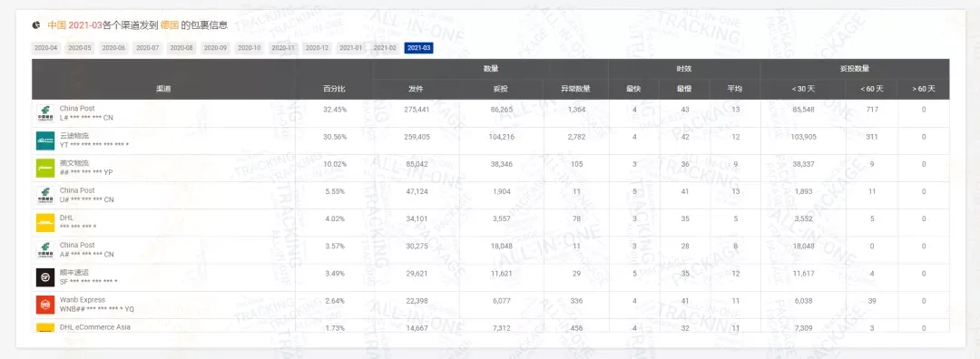Screen dimensions: 980x359
Task: Click the 异常数量 column header
Action: [x=575, y=89]
